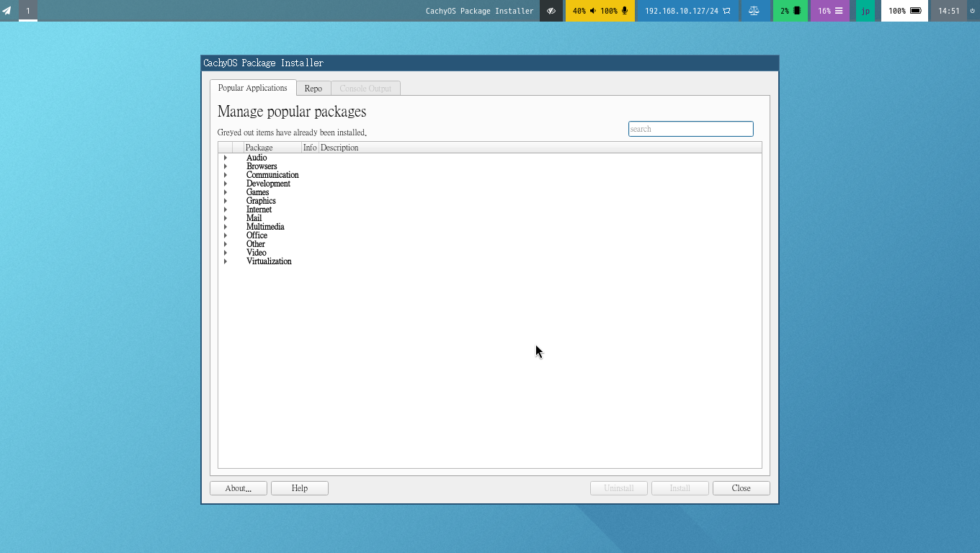
Task: Click the paper plane launcher icon
Action: click(x=6, y=11)
